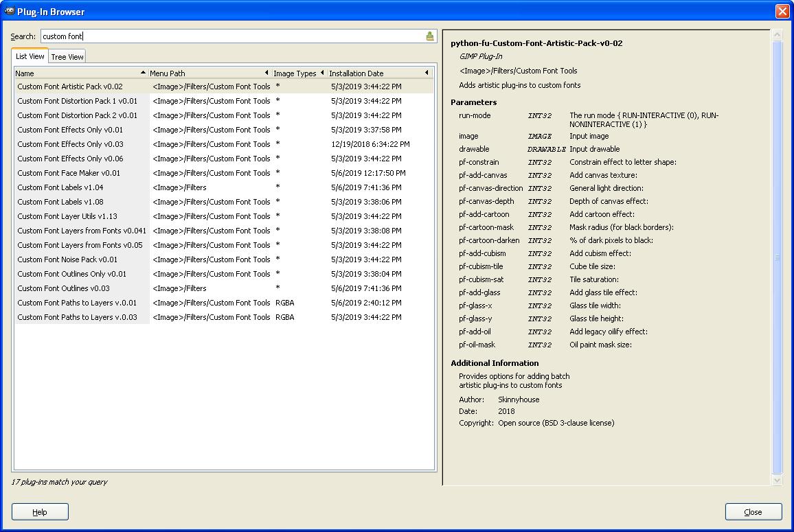
Task: Click the 12/19/2018 6:34:22 PM date cell
Action: coord(370,144)
